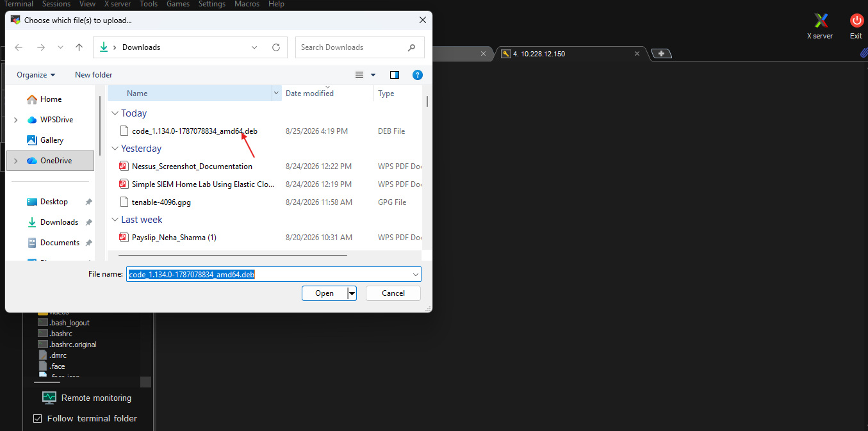Screen dimensions: 868x431
Task: Collapse the Yesterday group
Action: [115, 149]
